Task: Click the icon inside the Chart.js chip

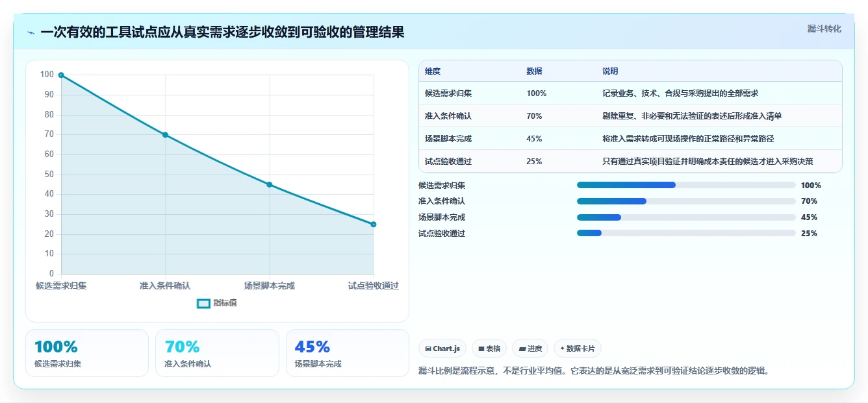Action: coord(428,348)
